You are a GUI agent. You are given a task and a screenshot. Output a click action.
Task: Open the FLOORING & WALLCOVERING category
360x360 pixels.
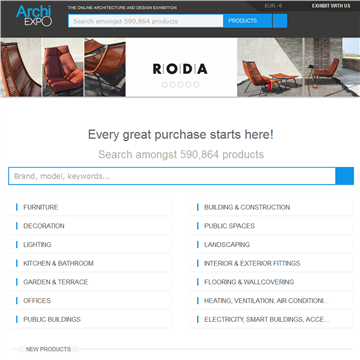[272, 282]
